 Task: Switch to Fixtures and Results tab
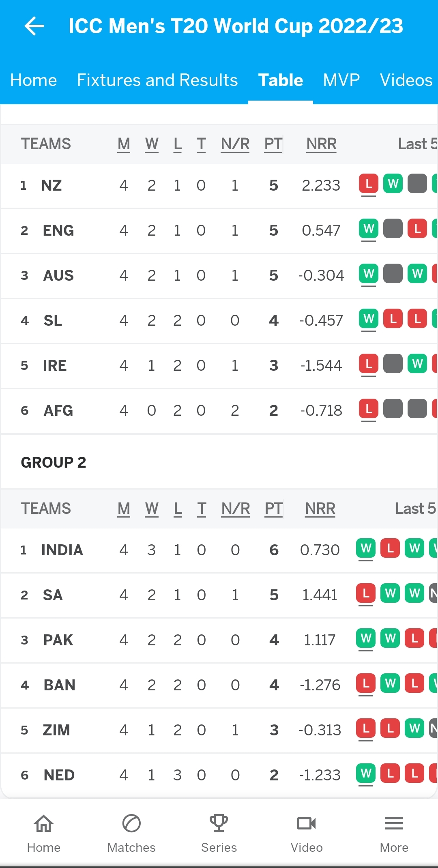pos(157,80)
